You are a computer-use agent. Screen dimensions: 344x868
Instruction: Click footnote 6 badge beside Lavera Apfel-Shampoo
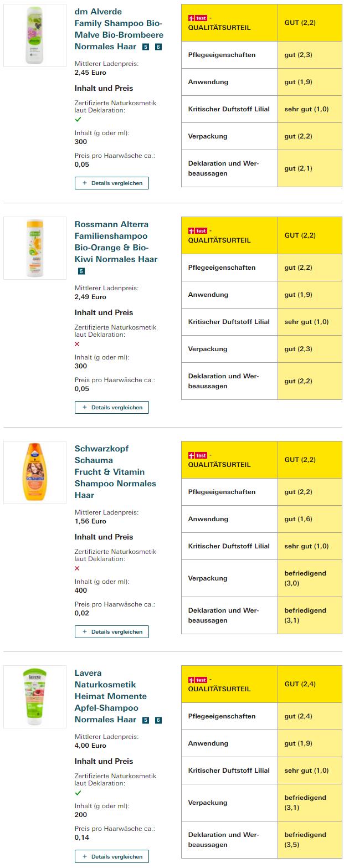158,720
